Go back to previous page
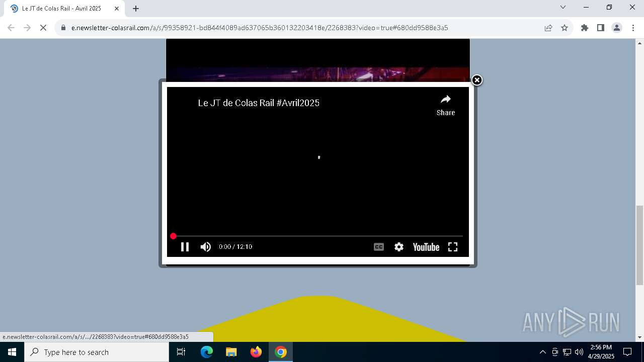The height and width of the screenshot is (362, 644). [x=11, y=28]
